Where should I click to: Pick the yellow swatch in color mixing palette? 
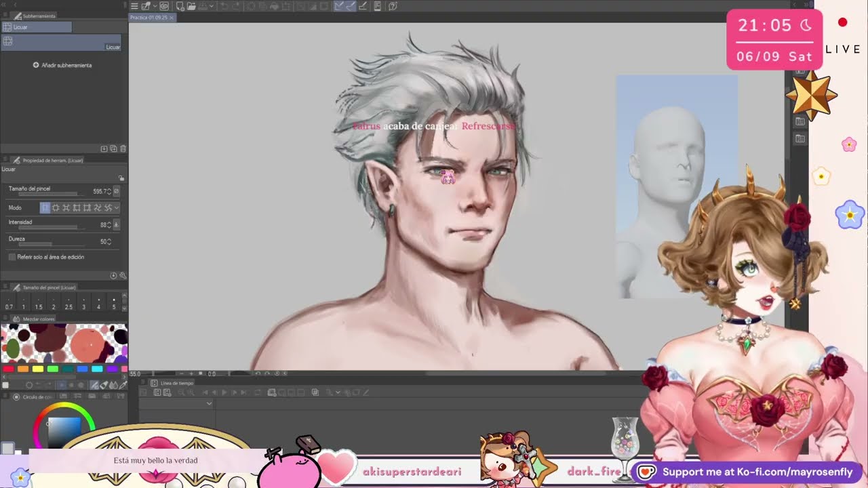[x=38, y=369]
